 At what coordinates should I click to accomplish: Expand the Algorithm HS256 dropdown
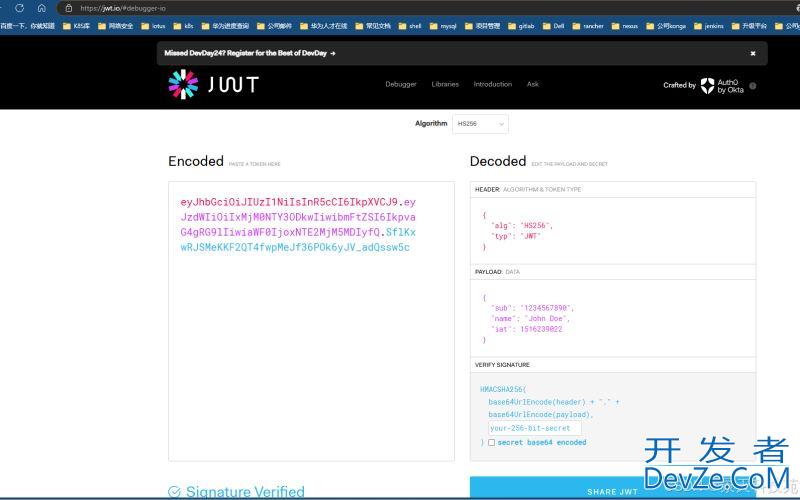tap(480, 124)
